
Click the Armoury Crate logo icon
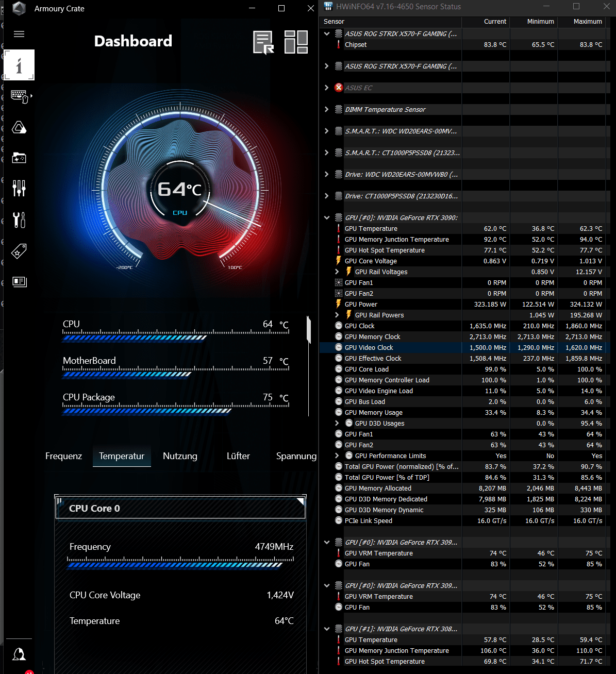[19, 8]
